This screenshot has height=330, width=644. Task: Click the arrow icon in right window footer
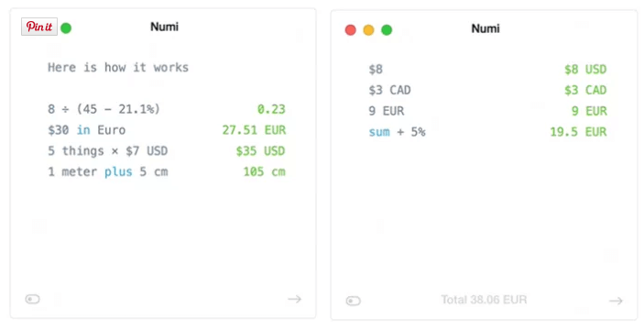point(616,302)
